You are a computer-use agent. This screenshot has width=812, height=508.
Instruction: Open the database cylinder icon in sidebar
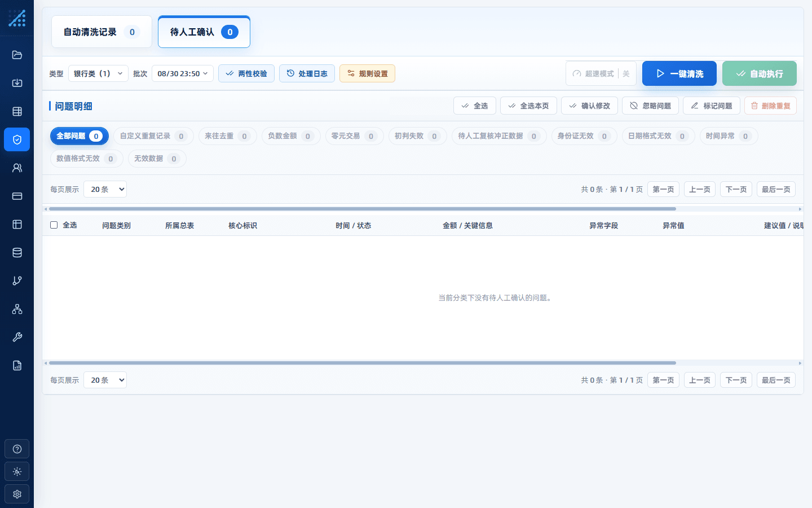pos(17,252)
